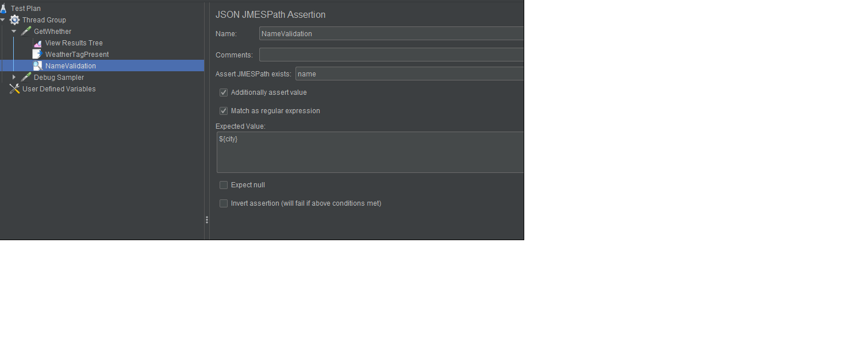The height and width of the screenshot is (339, 868).
Task: Enable the Invert assertion checkbox
Action: click(x=223, y=203)
